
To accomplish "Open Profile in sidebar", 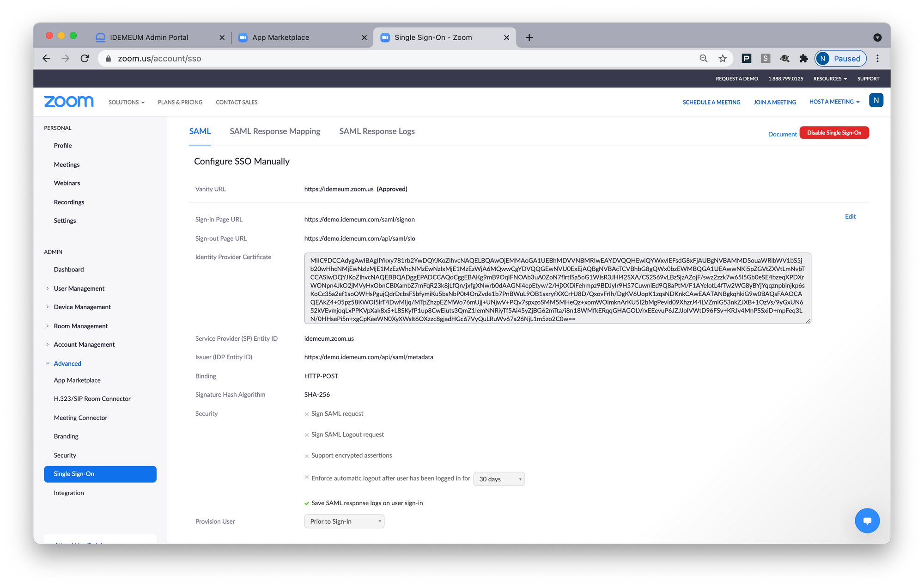I will click(63, 146).
